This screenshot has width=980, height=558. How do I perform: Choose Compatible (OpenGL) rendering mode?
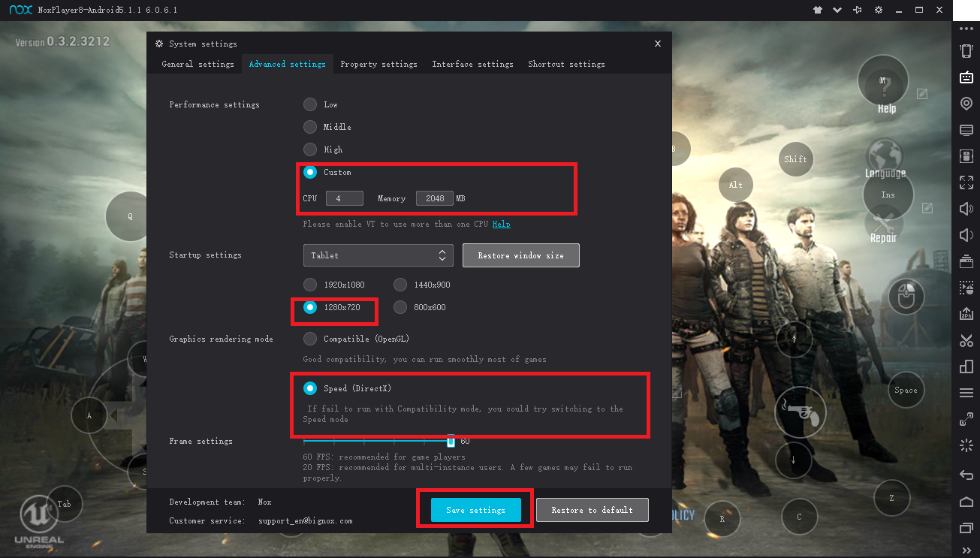click(310, 339)
